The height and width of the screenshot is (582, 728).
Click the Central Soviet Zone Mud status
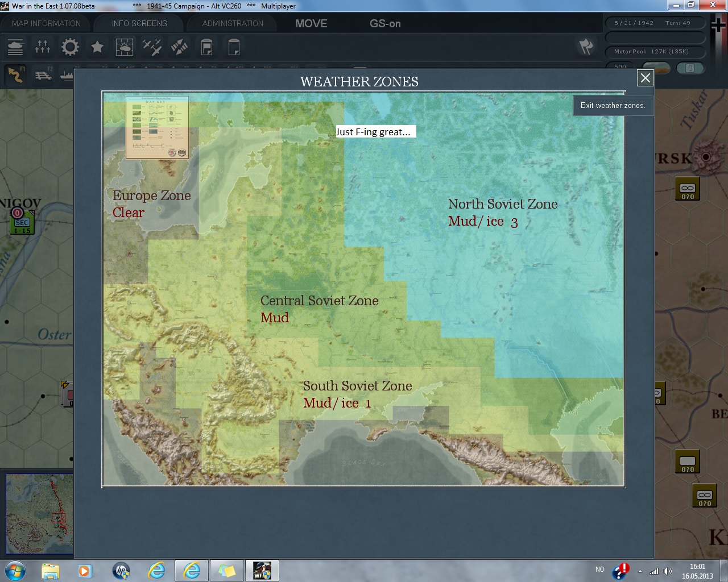pyautogui.click(x=275, y=318)
